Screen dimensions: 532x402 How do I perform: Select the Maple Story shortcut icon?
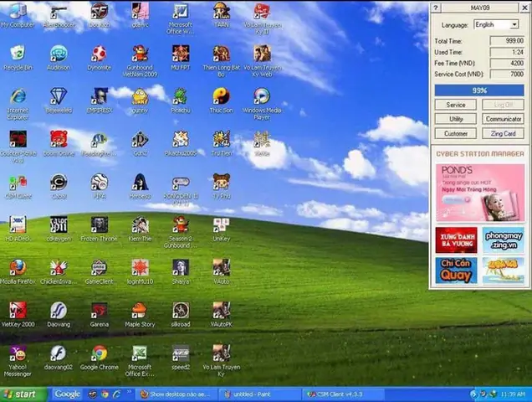[140, 314]
